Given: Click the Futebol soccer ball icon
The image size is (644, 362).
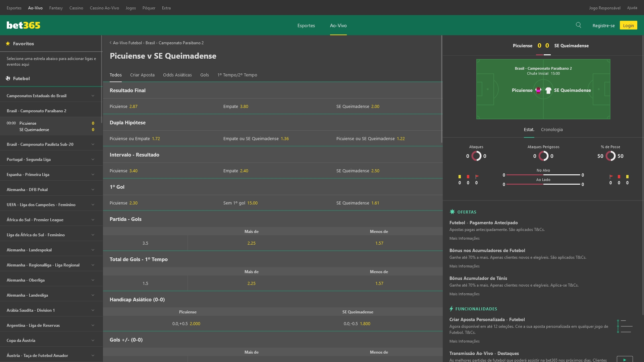Looking at the screenshot, I should [x=8, y=78].
